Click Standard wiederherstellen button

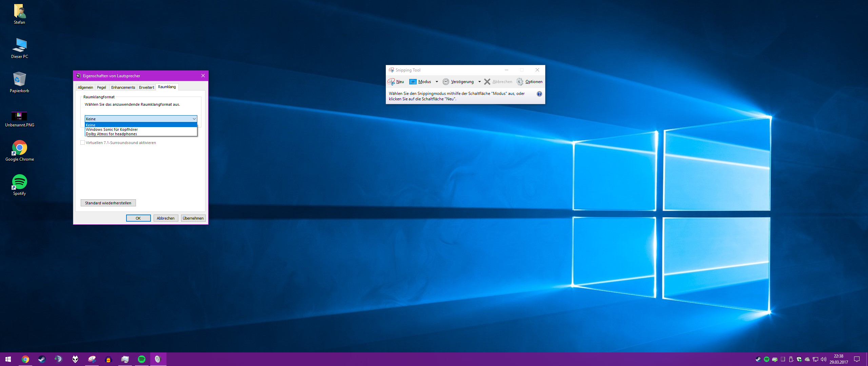[x=108, y=203]
